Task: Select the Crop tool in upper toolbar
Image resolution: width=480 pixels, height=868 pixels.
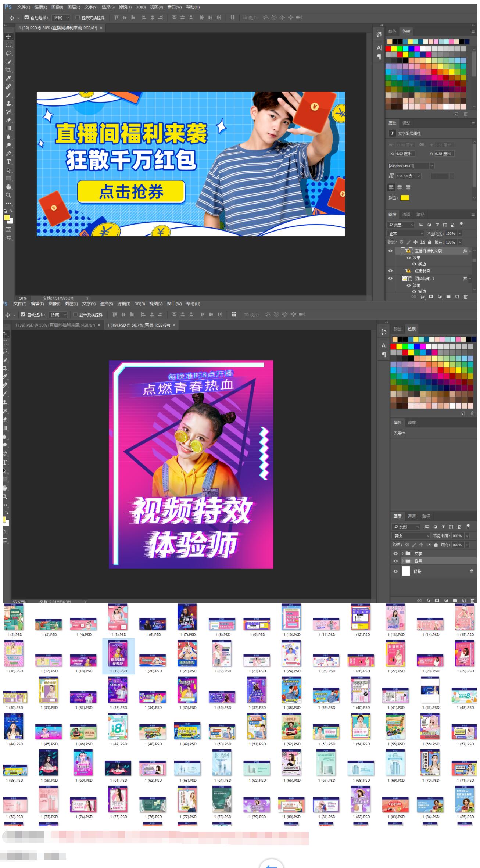Action: tap(8, 70)
